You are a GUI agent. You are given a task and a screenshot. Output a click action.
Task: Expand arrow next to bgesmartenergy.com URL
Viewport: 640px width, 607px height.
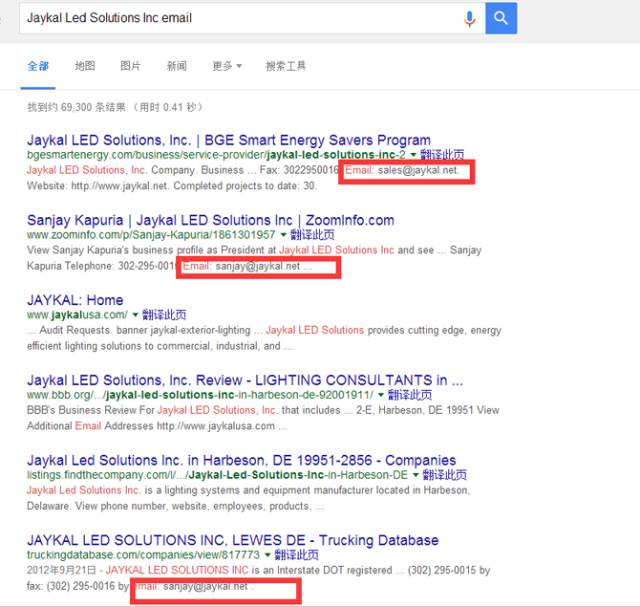413,155
